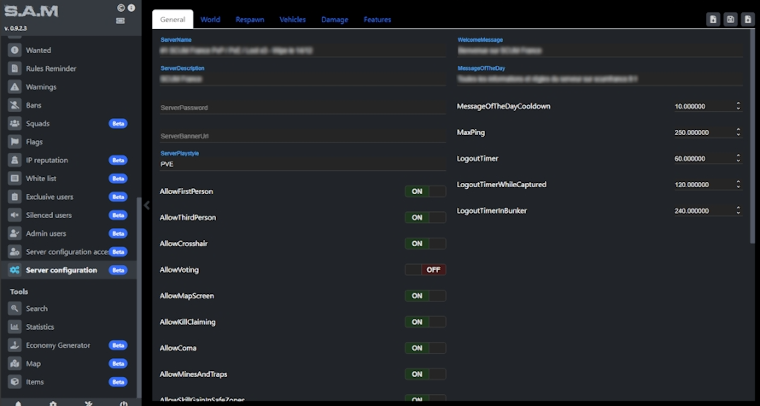The height and width of the screenshot is (406, 760).
Task: Click the LogoutTimerWhileCaptured stepper arrows
Action: coord(738,184)
